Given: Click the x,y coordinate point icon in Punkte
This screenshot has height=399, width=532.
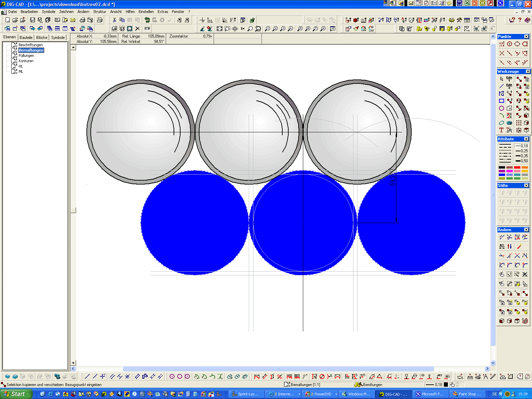Looking at the screenshot, I should (502, 44).
